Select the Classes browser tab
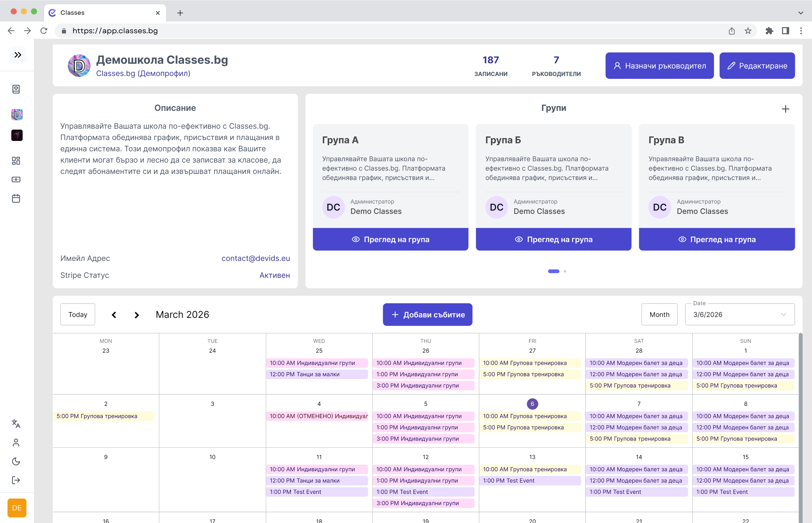Image resolution: width=812 pixels, height=523 pixels. (x=105, y=13)
